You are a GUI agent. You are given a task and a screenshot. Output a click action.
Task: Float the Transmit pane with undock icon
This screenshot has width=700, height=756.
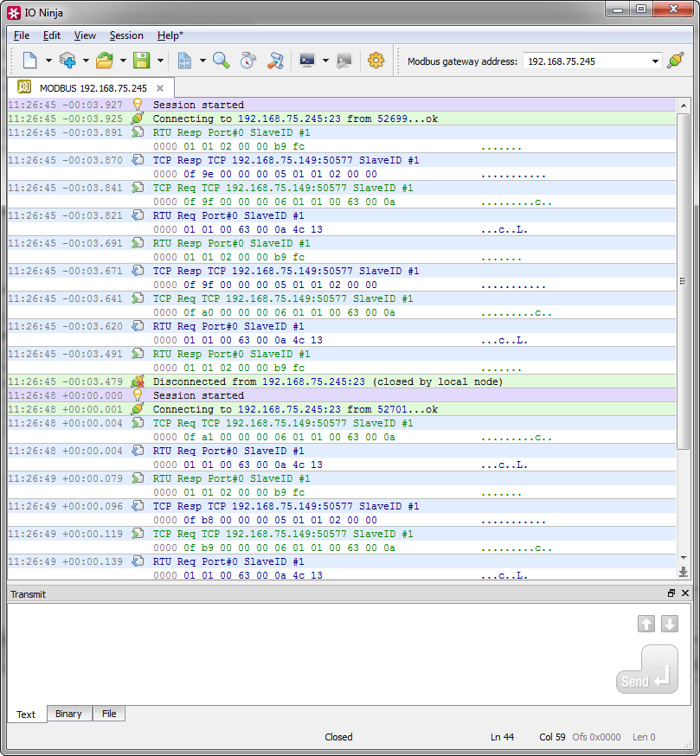tap(671, 593)
